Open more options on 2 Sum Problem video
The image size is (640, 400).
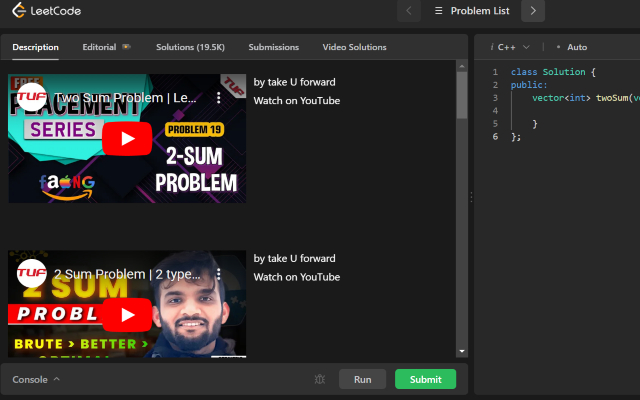219,274
